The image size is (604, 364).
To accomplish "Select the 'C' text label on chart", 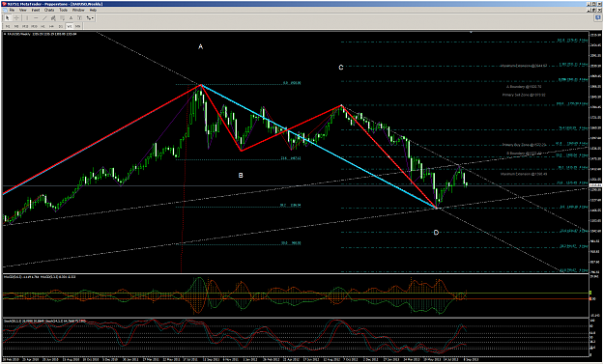I will pos(341,68).
